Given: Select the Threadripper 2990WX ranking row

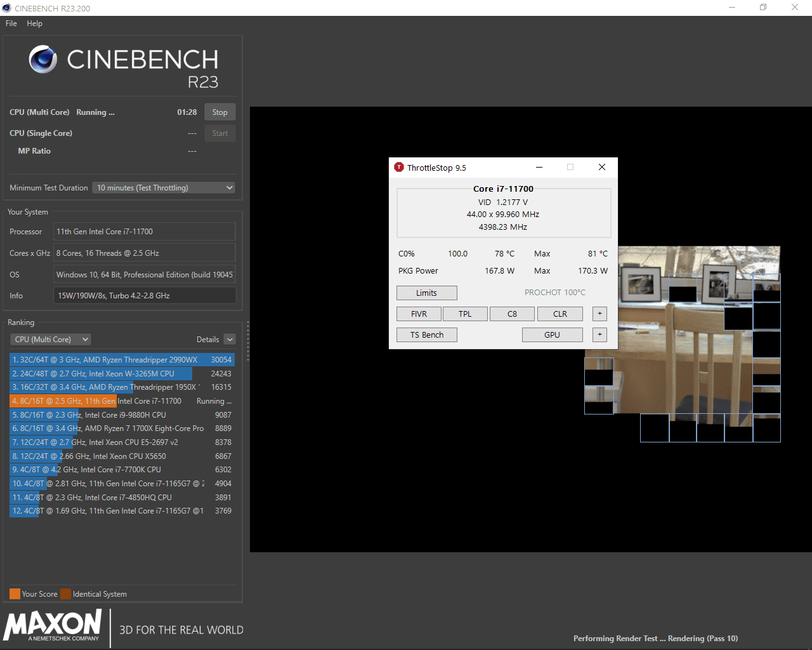Looking at the screenshot, I should tap(122, 360).
